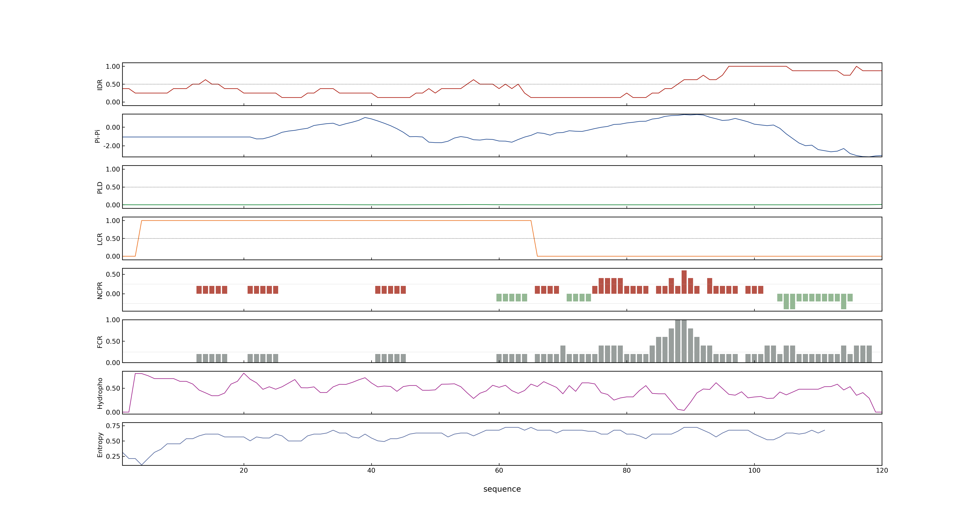
Task: Click the Hydropho axis label
Action: coord(100,393)
